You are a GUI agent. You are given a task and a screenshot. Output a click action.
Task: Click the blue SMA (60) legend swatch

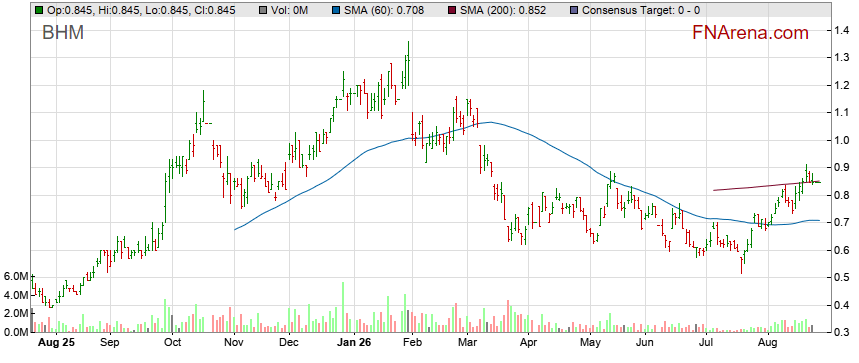point(336,10)
